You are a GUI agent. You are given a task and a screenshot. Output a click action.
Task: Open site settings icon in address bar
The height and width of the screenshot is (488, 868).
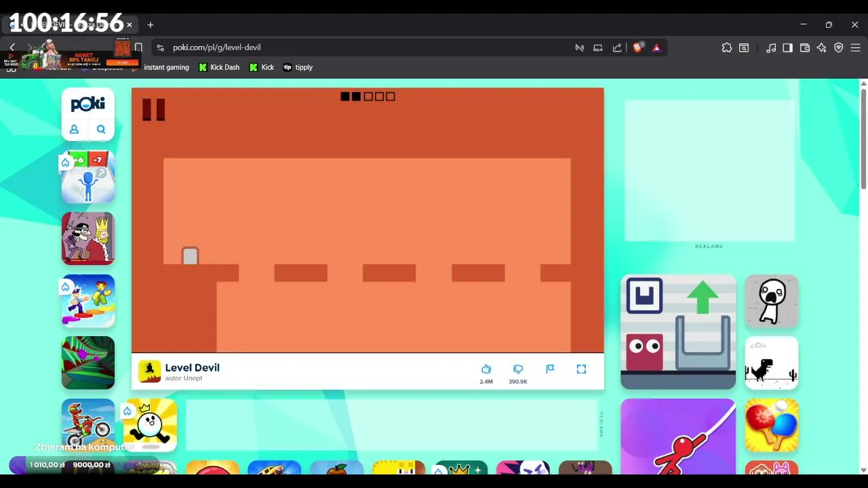coord(160,47)
